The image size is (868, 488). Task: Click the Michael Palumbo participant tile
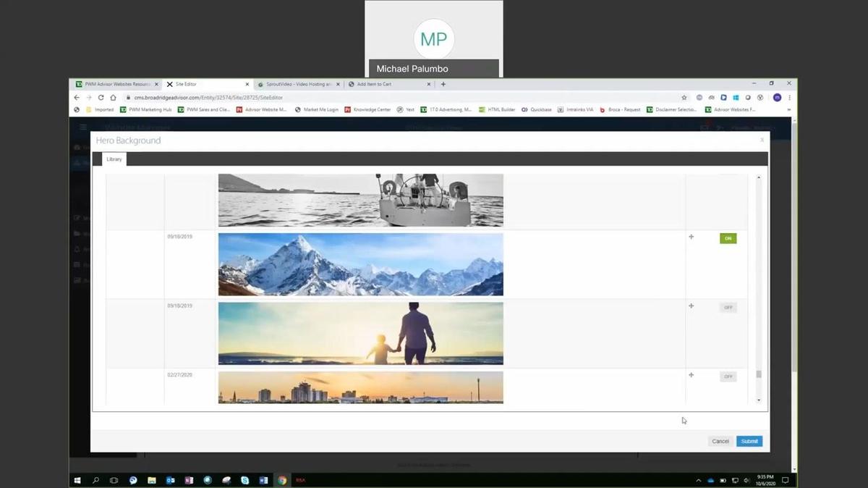click(x=433, y=38)
